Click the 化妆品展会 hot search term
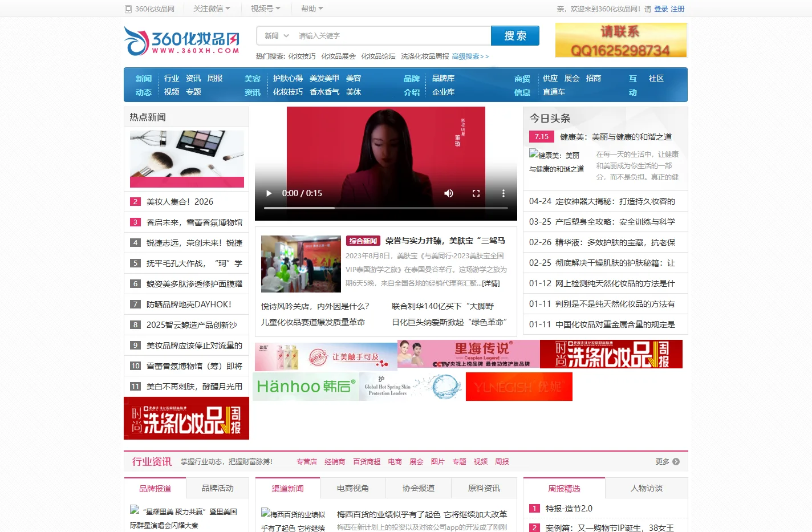The height and width of the screenshot is (532, 812). click(338, 56)
